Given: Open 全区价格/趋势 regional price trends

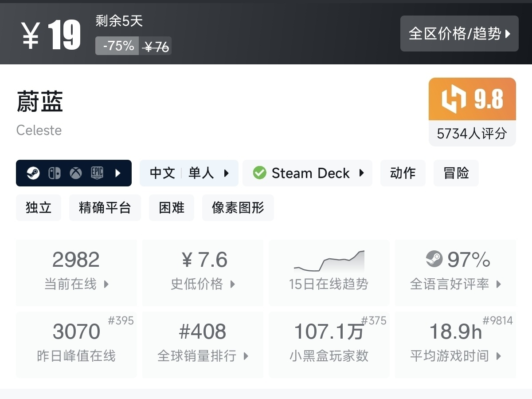Looking at the screenshot, I should (459, 34).
